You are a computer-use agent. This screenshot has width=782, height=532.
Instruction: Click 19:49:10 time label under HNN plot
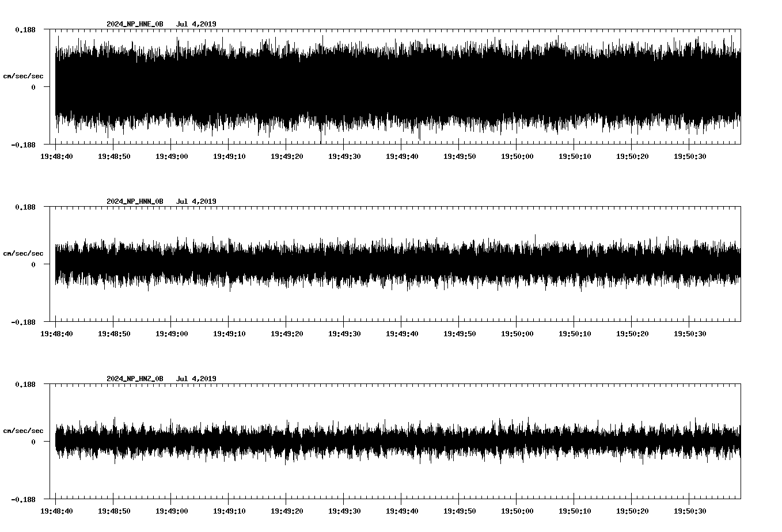[229, 334]
